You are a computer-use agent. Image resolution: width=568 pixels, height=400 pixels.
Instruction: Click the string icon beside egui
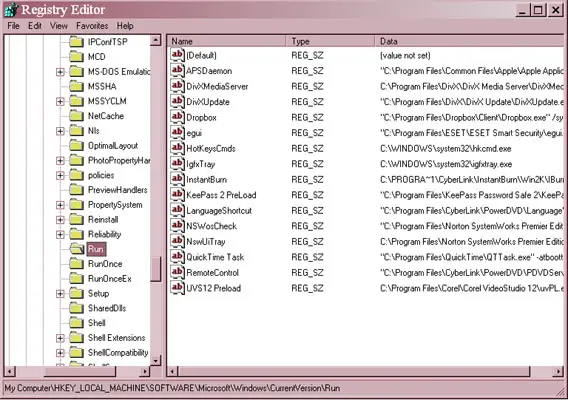coord(177,133)
